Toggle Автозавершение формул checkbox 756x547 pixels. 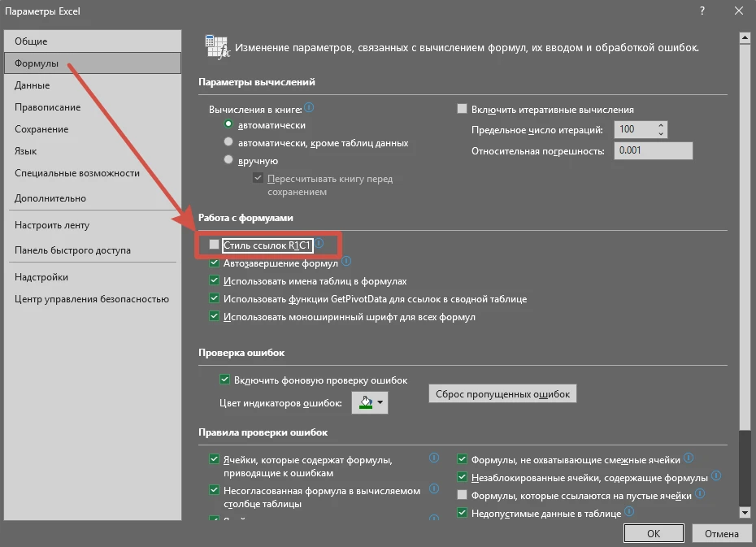(214, 263)
